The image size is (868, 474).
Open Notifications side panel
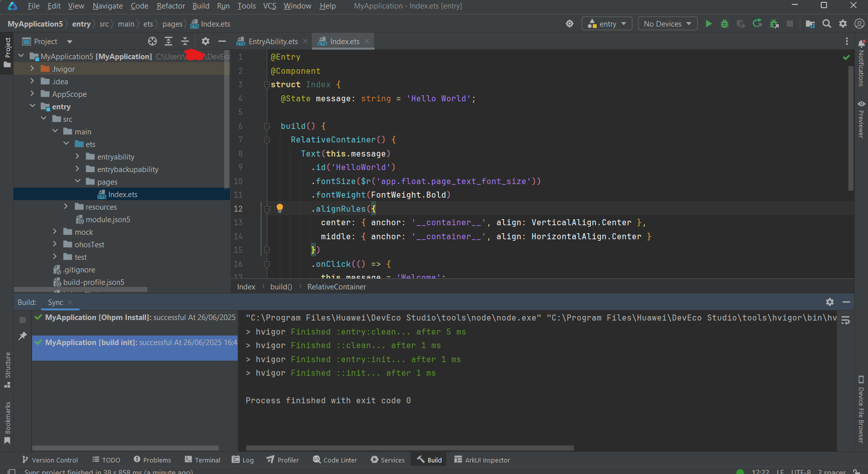(x=861, y=64)
